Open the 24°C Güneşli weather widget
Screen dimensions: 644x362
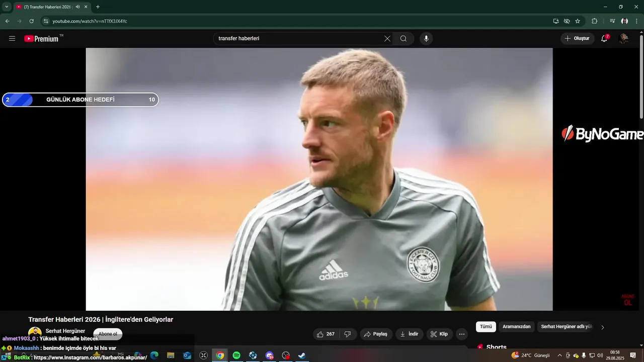tap(531, 355)
